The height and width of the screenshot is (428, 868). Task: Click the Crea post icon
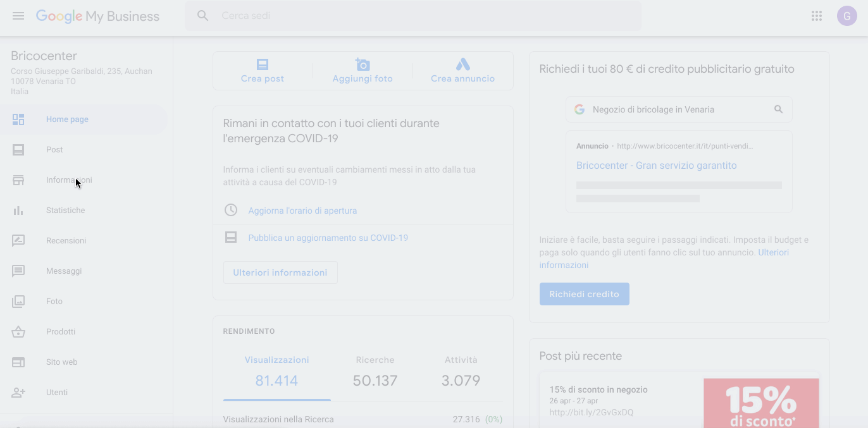(x=263, y=64)
